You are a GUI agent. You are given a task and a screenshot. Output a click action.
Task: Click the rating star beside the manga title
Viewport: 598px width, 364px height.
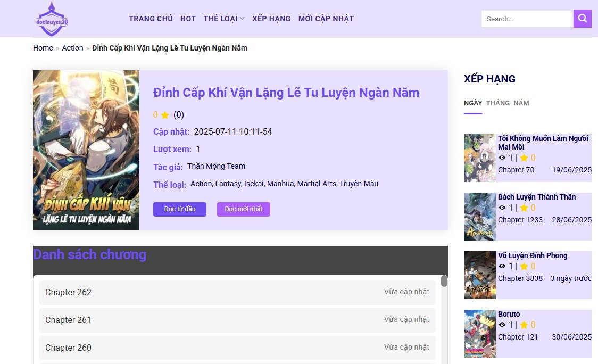coord(165,115)
